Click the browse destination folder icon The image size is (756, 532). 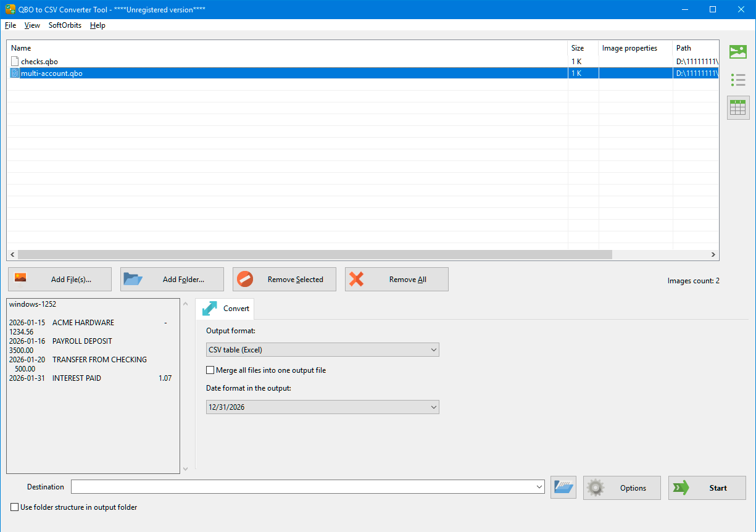click(564, 488)
